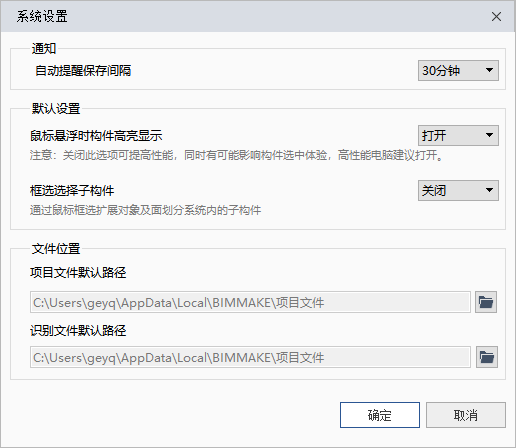
Task: Click the 识别文件默认路径 label
Action: tap(78, 331)
